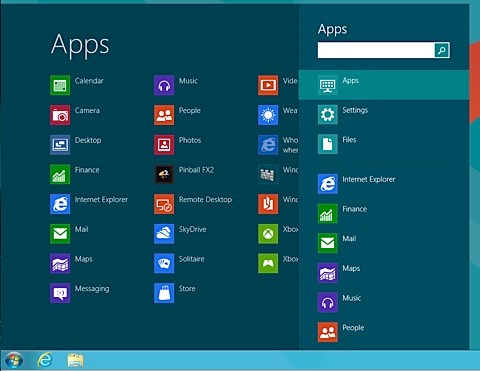Open People icon in main apps list

point(164,115)
